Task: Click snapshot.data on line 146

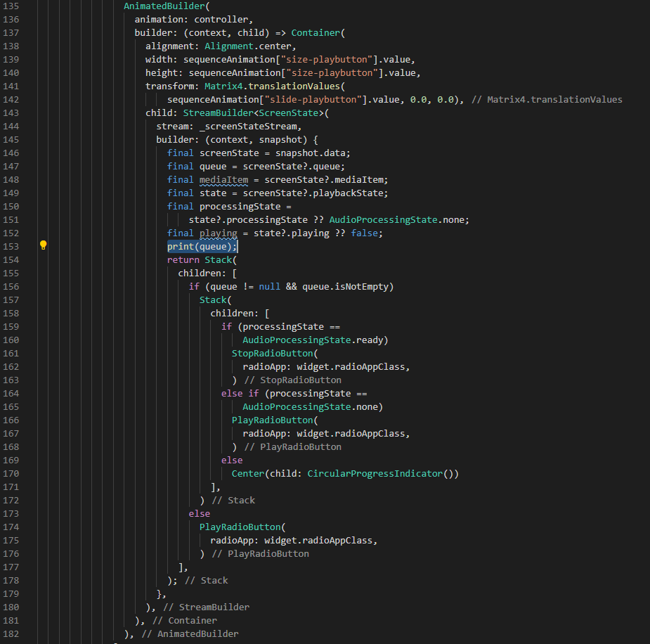Action: pyautogui.click(x=310, y=153)
